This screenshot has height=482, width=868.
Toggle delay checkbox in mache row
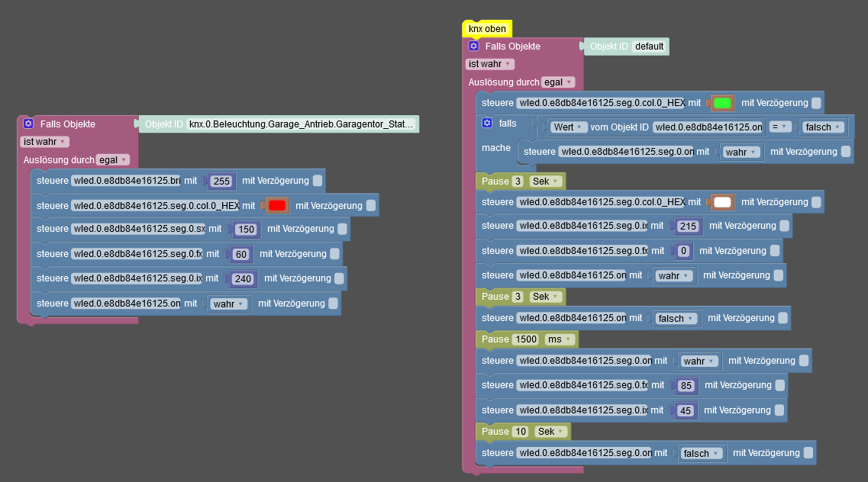coord(846,152)
